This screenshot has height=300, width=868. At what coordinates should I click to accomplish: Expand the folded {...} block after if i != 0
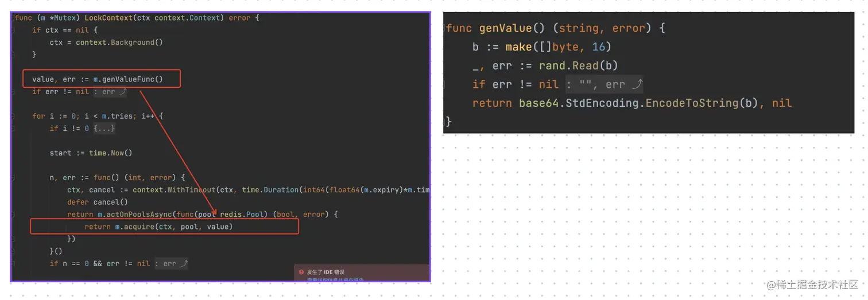104,128
